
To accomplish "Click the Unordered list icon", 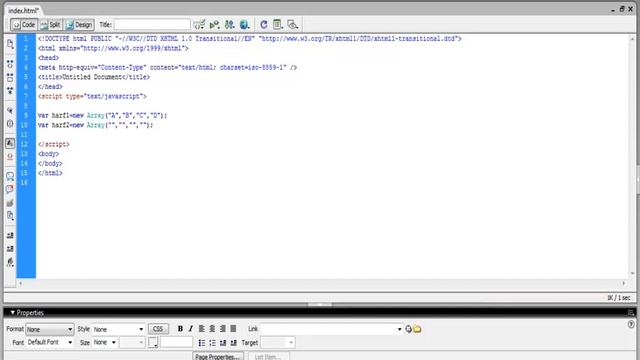I will [x=202, y=343].
